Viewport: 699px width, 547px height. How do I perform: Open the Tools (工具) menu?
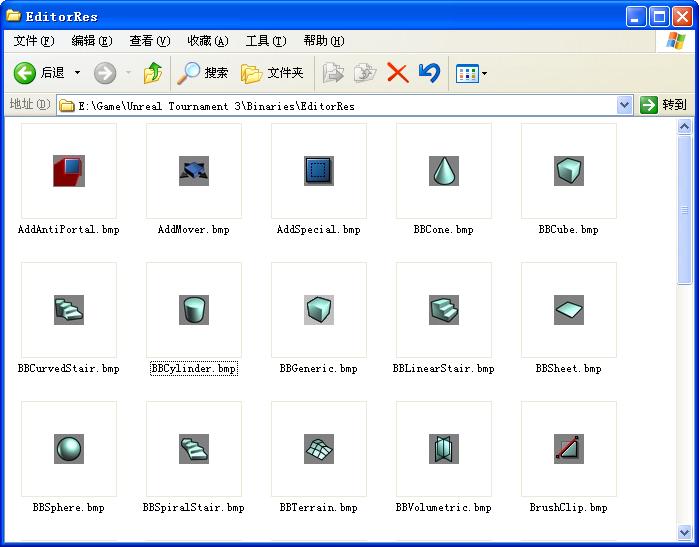[x=266, y=41]
